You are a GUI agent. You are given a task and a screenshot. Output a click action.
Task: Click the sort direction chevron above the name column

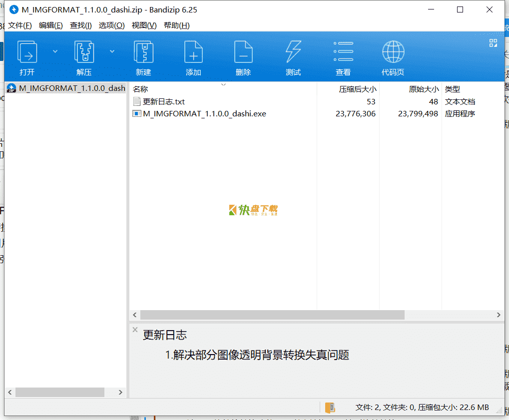223,84
